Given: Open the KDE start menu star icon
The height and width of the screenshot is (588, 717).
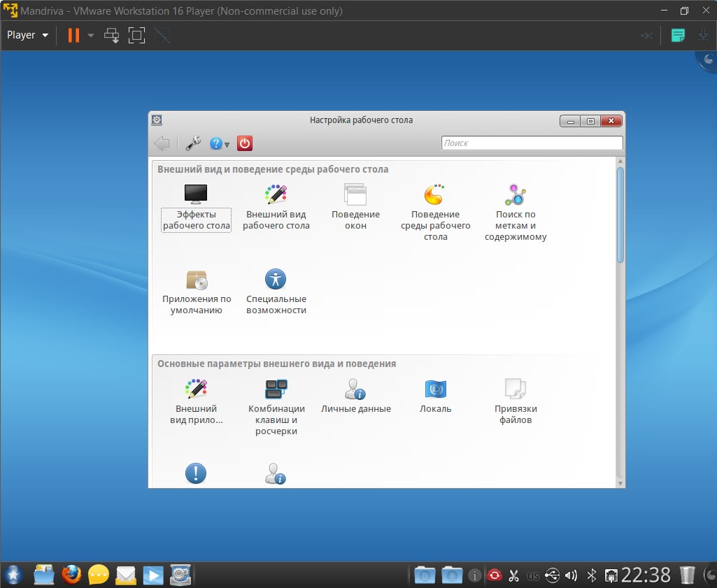Looking at the screenshot, I should (13, 575).
